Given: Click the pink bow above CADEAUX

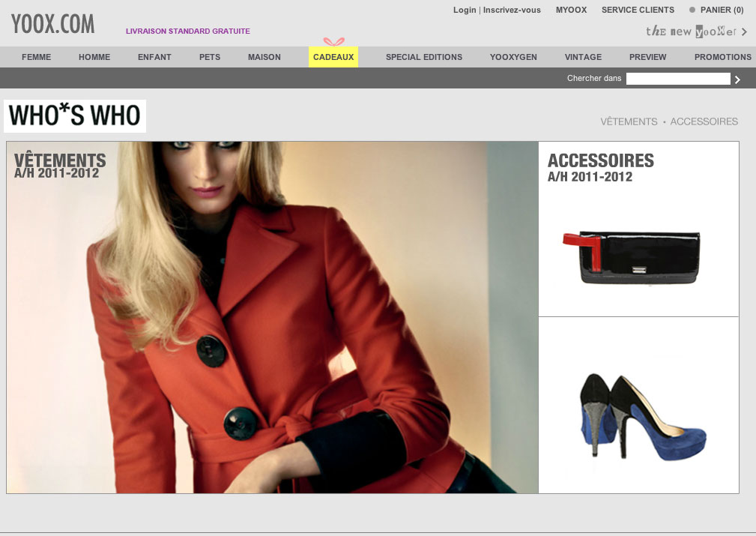Looking at the screenshot, I should [x=333, y=42].
